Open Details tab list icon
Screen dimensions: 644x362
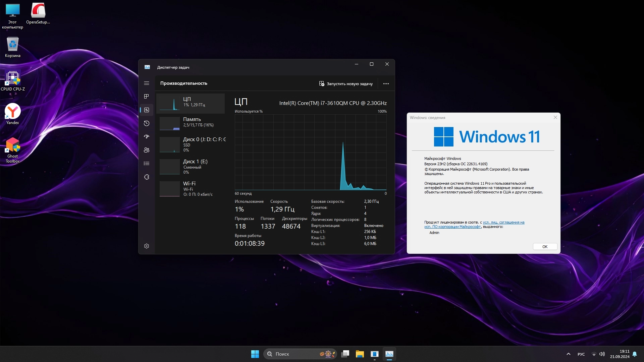point(146,164)
